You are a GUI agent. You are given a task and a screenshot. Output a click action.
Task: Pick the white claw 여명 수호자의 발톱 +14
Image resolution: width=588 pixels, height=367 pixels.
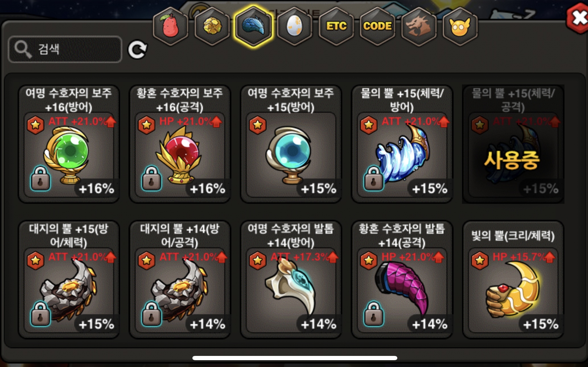pos(291,279)
